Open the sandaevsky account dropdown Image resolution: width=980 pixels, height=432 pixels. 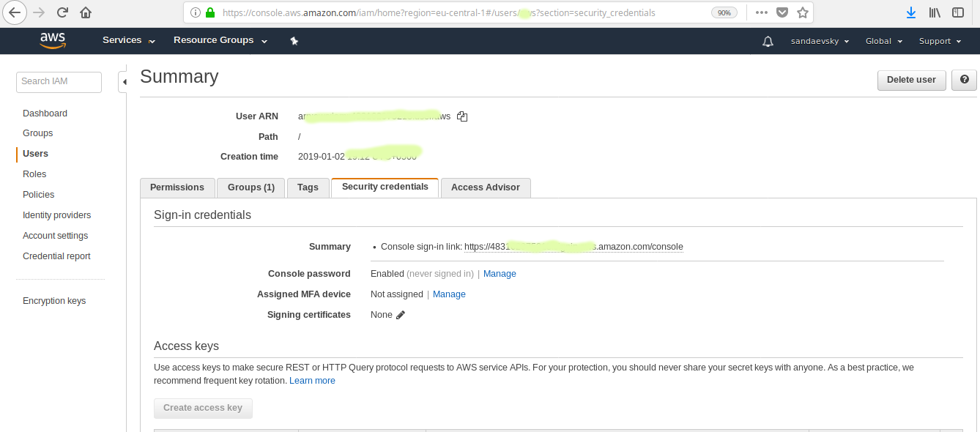tap(820, 41)
